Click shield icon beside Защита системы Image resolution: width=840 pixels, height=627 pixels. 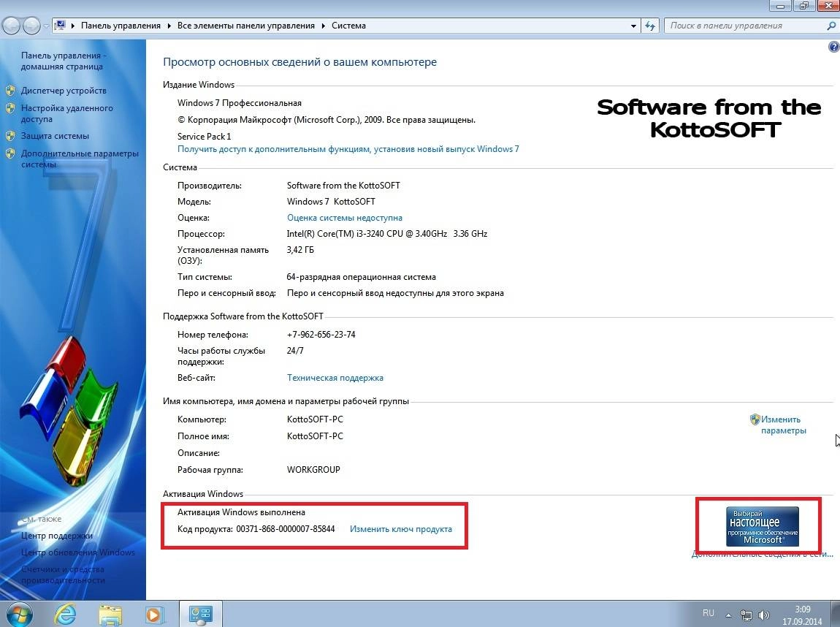10,136
